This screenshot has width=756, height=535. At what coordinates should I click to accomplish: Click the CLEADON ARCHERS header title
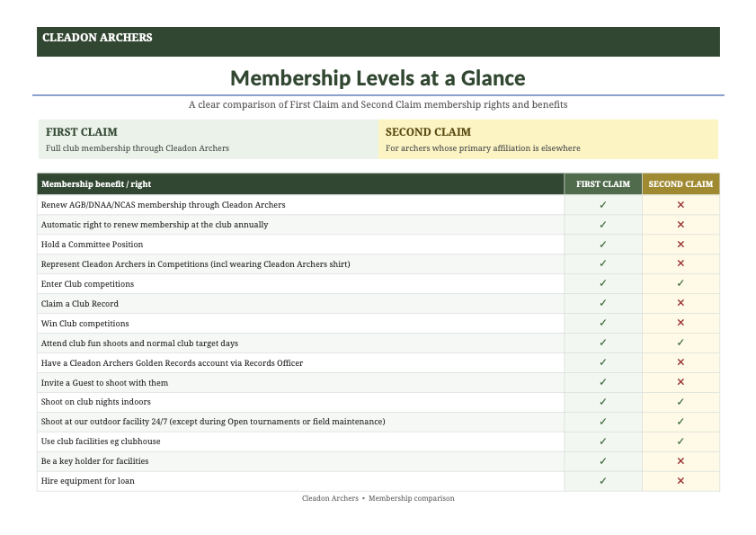(x=97, y=38)
